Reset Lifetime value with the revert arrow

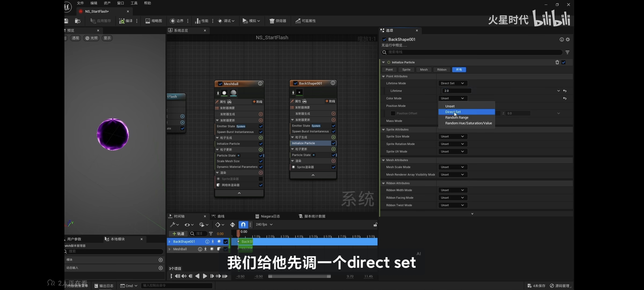click(x=565, y=91)
